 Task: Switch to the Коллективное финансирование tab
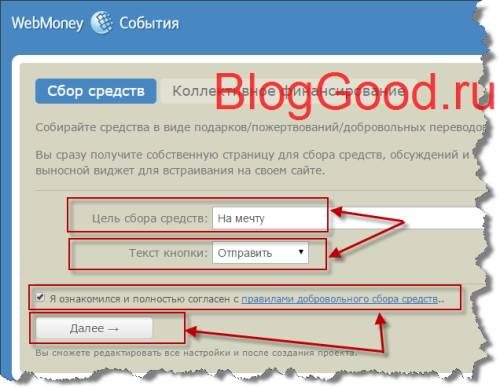point(288,91)
